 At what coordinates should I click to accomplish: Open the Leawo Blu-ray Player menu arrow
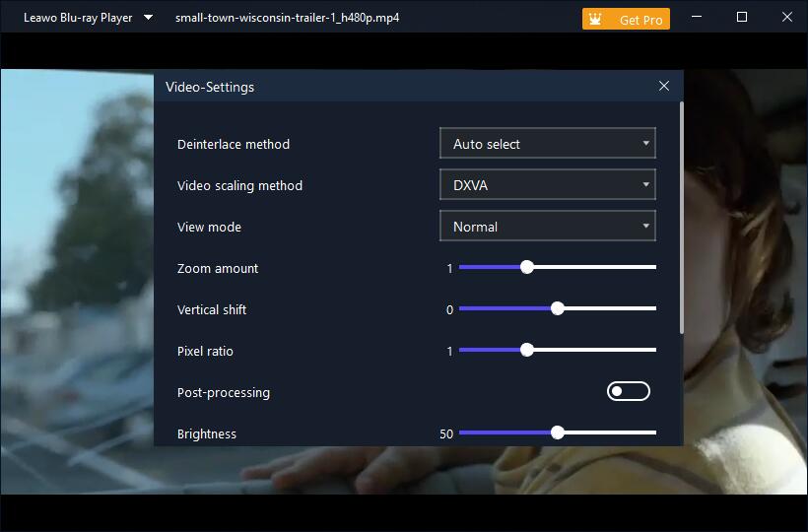(148, 18)
